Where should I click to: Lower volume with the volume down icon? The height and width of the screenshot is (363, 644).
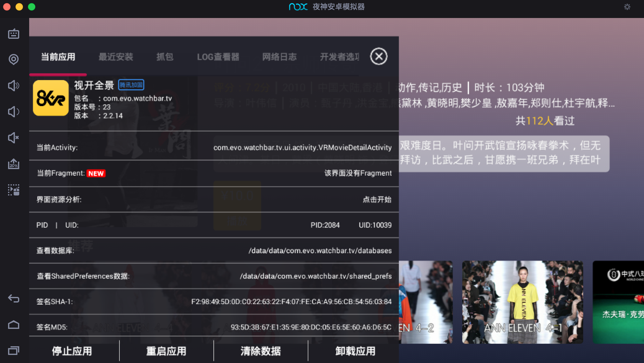tap(13, 111)
